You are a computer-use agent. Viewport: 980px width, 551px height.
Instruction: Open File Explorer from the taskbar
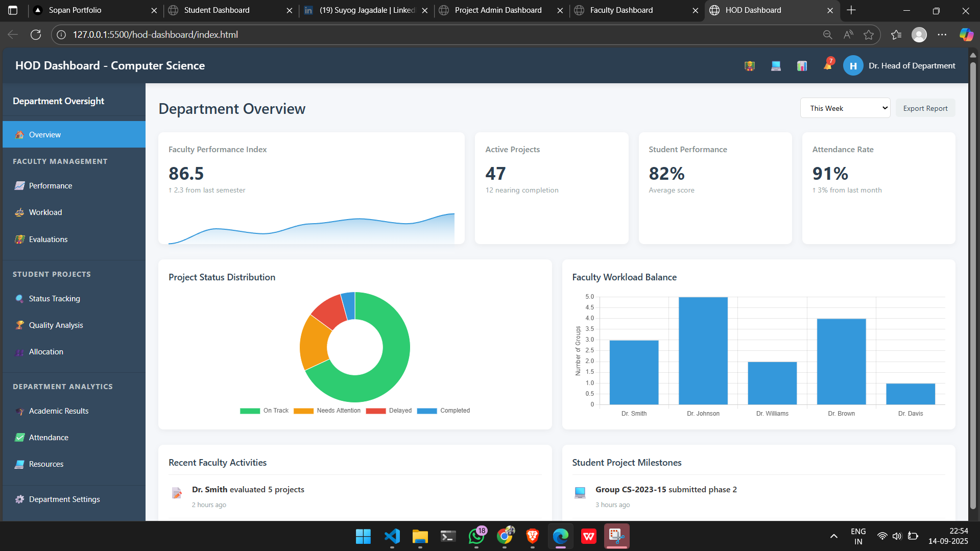point(420,536)
